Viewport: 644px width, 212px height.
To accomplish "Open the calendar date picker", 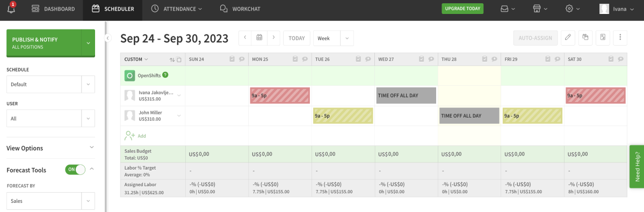I will click(259, 38).
